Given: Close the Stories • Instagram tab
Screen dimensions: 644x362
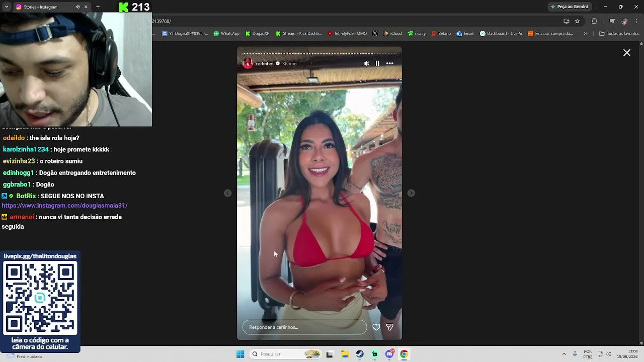Looking at the screenshot, I should [86, 7].
